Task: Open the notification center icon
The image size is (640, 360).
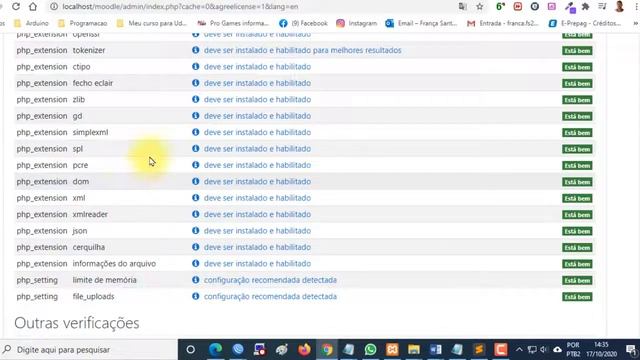Action: (x=631, y=350)
